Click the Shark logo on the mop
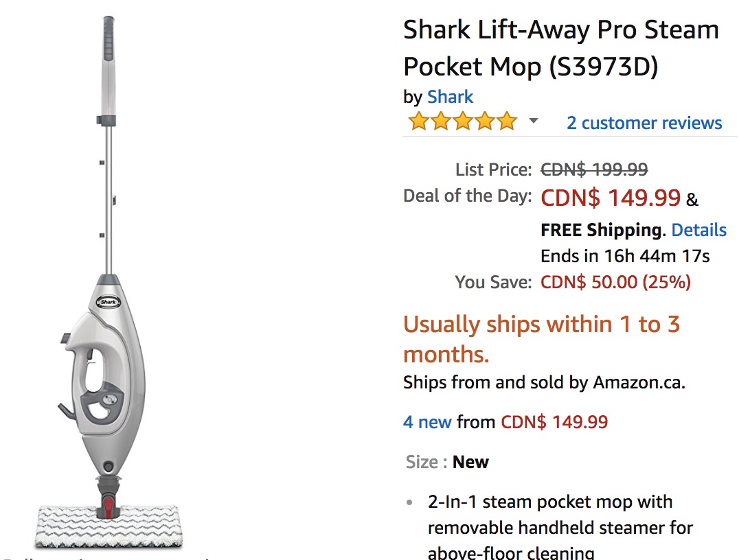 tap(108, 302)
